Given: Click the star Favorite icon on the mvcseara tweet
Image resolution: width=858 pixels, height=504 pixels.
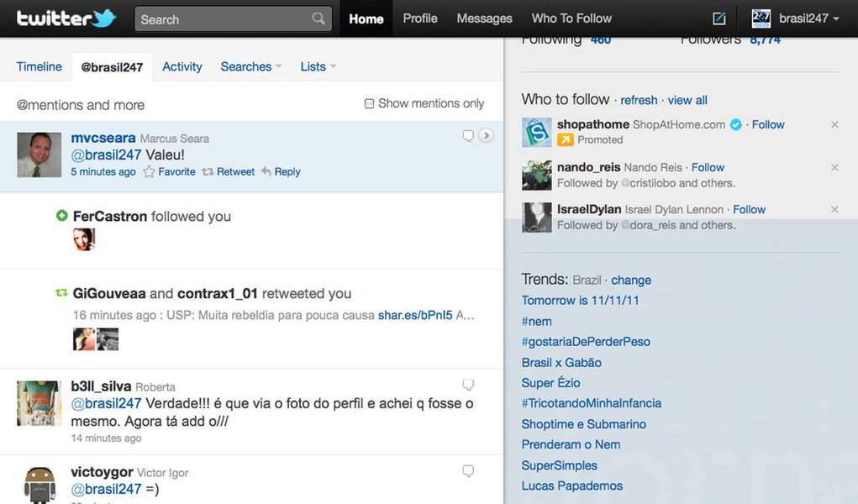Looking at the screenshot, I should (149, 172).
